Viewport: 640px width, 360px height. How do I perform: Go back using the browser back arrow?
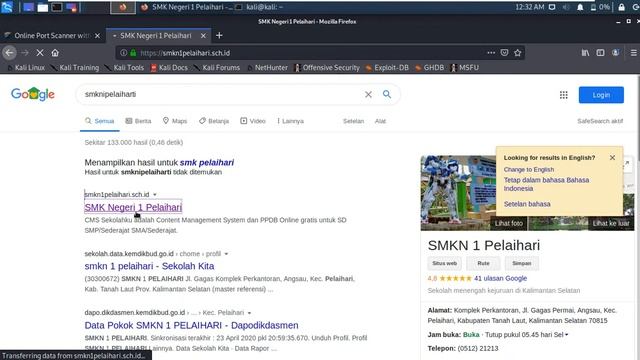[9, 53]
